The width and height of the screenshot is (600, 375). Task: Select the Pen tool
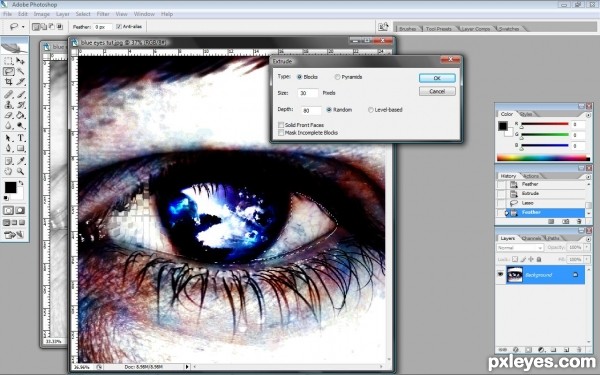pyautogui.click(x=8, y=148)
